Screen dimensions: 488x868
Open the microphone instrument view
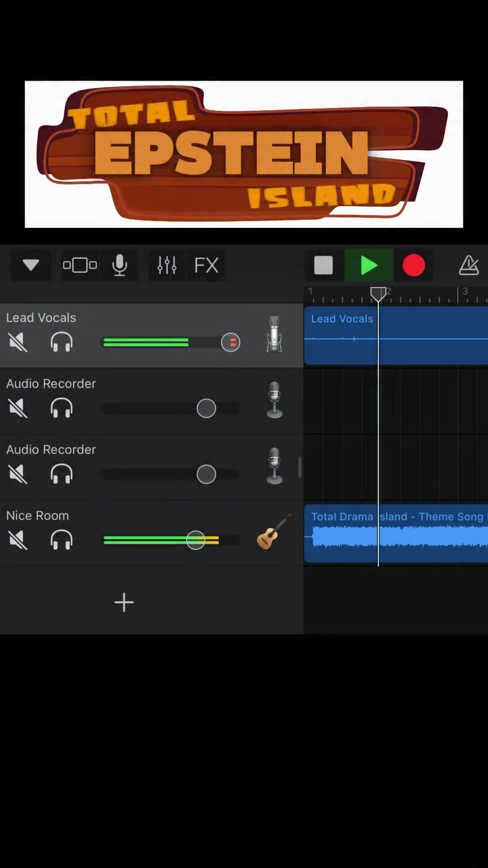click(120, 265)
